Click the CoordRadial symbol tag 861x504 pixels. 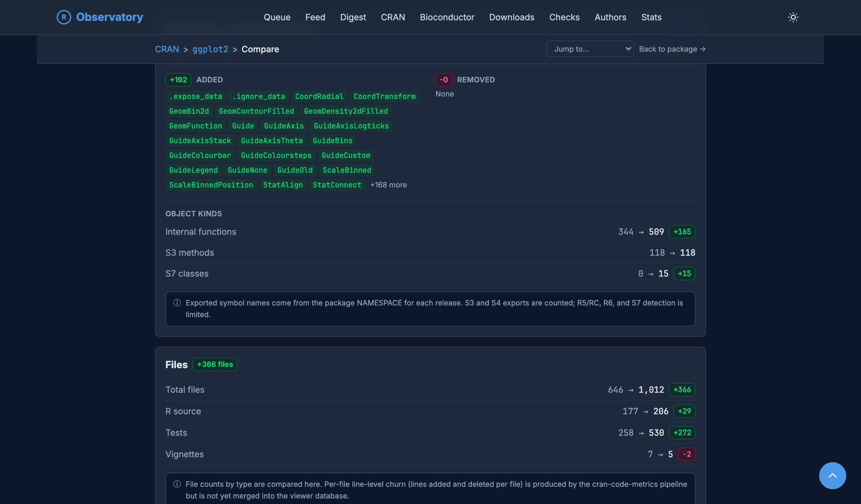319,96
